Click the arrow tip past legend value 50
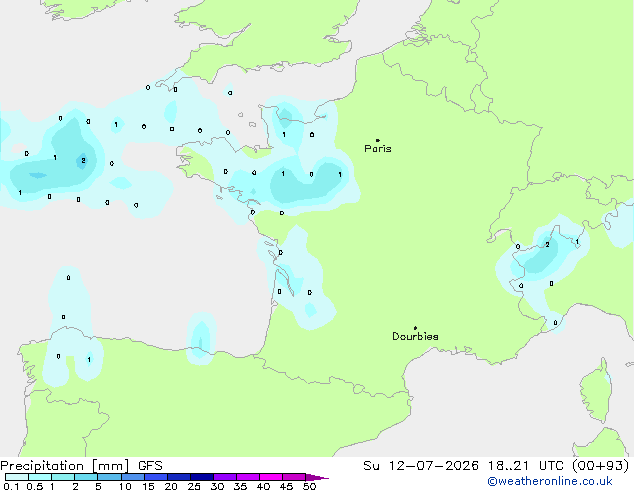The image size is (634, 490). tap(317, 477)
